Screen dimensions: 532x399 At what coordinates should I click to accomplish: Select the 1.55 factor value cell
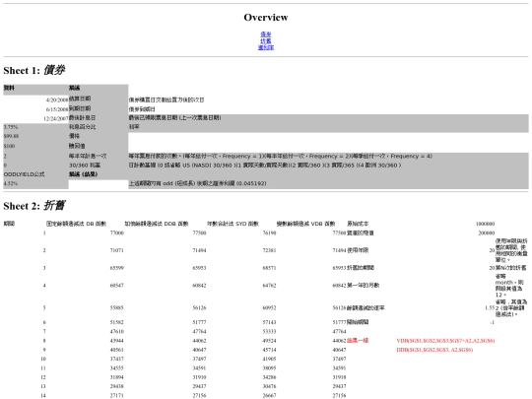[490, 307]
